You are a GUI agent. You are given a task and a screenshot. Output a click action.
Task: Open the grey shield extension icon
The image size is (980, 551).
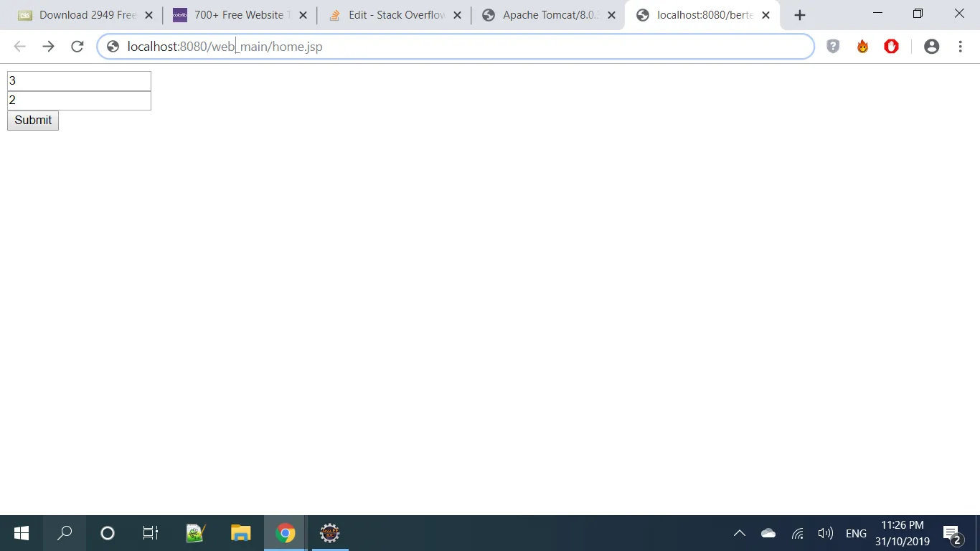[x=833, y=47]
